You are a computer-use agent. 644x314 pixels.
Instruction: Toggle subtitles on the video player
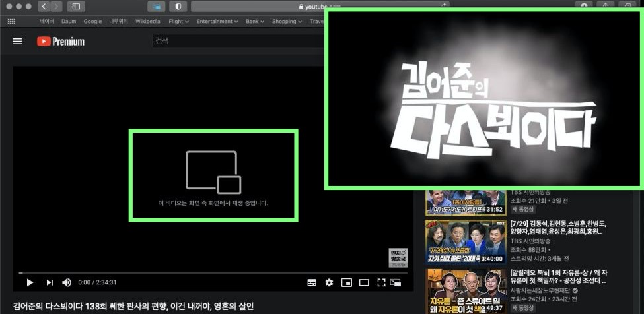[x=312, y=282]
